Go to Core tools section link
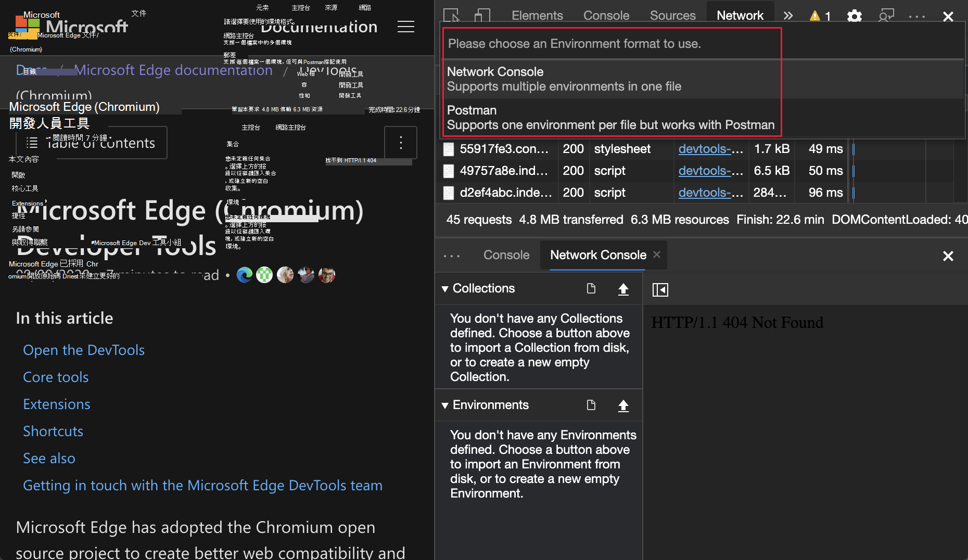The height and width of the screenshot is (560, 968). 56,377
